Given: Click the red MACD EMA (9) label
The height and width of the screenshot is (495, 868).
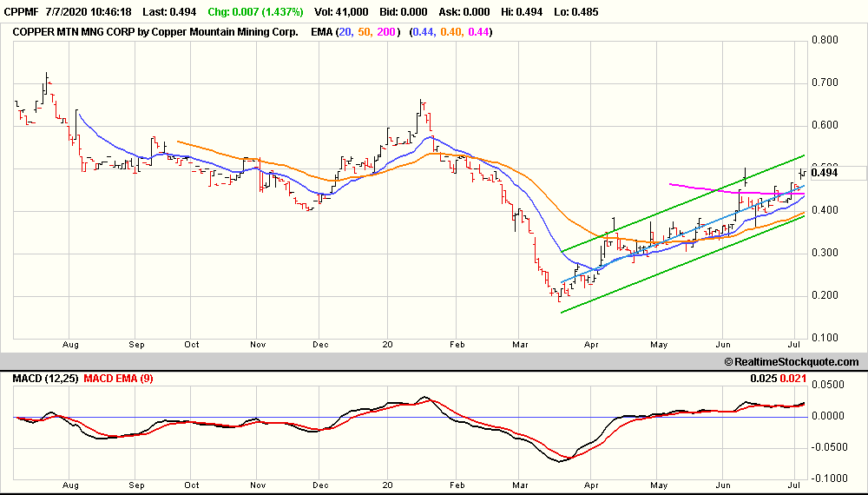Looking at the screenshot, I should [x=118, y=379].
